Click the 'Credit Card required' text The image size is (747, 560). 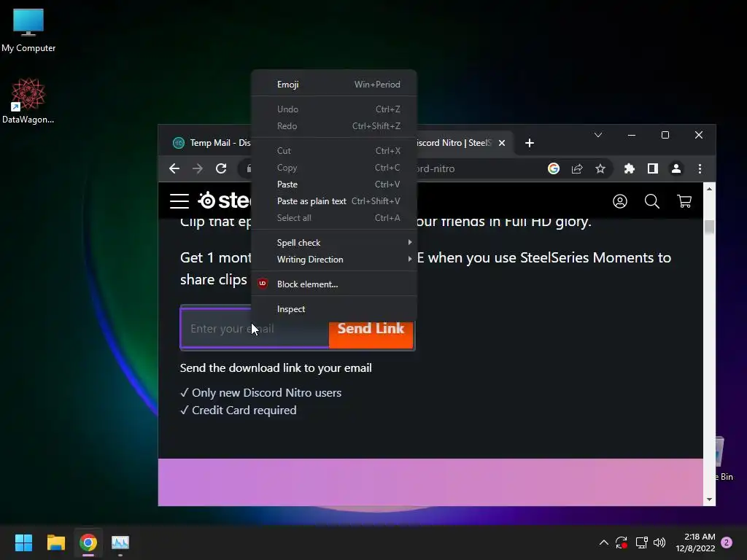(244, 411)
